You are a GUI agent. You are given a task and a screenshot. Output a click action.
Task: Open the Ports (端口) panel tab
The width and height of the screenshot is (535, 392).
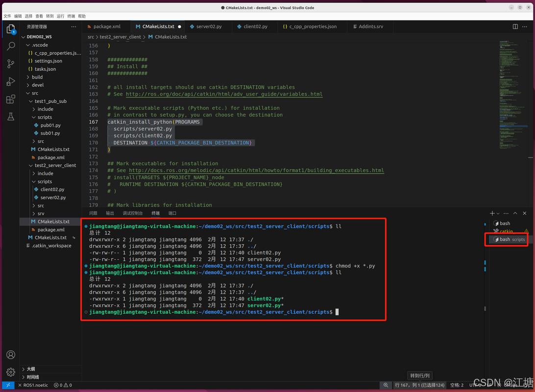pos(172,213)
